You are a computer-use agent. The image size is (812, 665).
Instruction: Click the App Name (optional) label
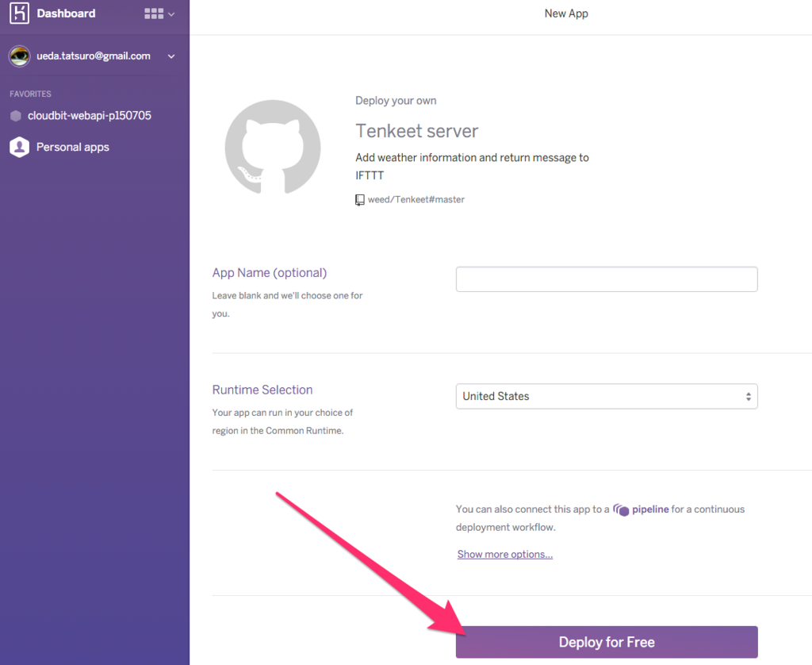270,273
